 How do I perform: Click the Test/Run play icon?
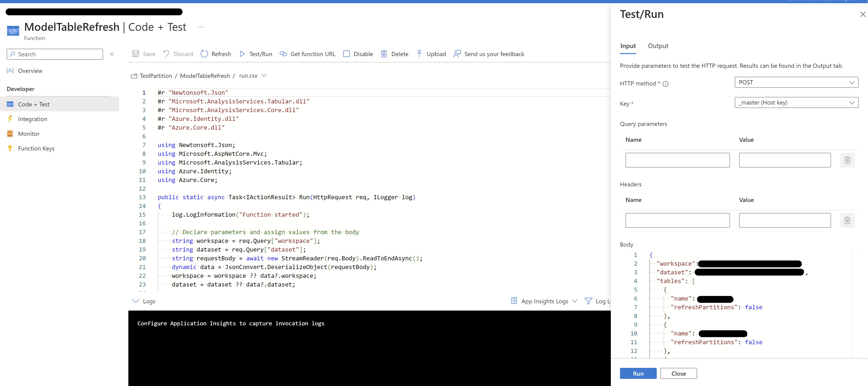[x=242, y=54]
